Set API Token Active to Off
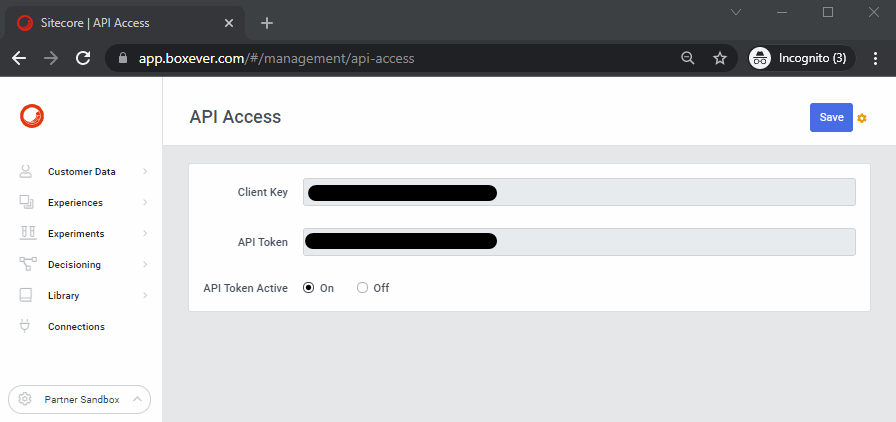This screenshot has width=896, height=422. (x=362, y=288)
